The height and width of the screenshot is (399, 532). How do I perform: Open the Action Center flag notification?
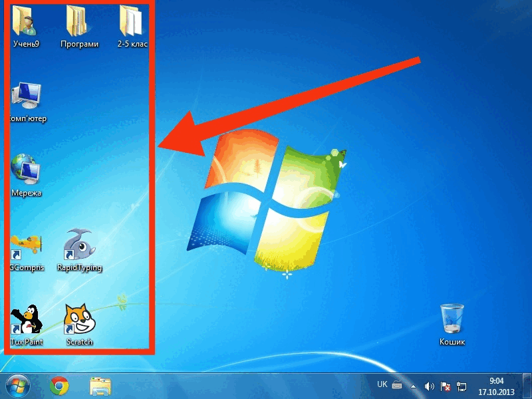pyautogui.click(x=445, y=386)
